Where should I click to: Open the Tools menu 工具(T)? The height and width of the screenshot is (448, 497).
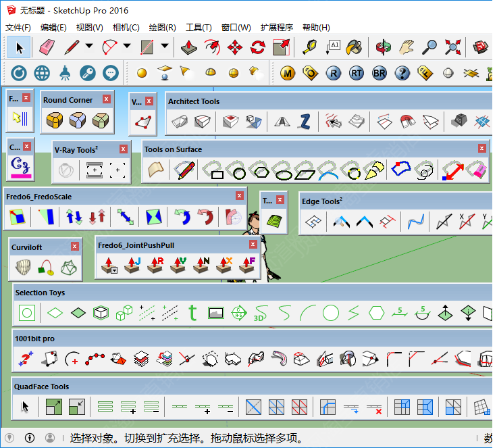199,28
